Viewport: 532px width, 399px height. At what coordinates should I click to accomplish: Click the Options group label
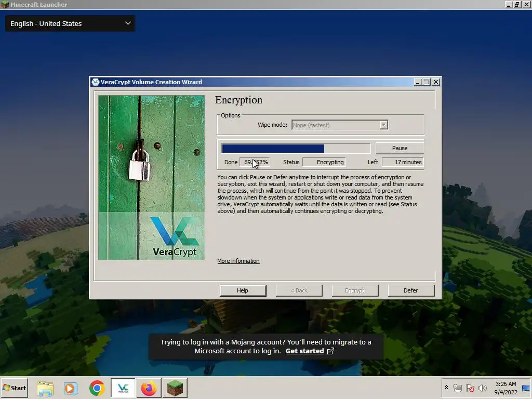click(230, 115)
